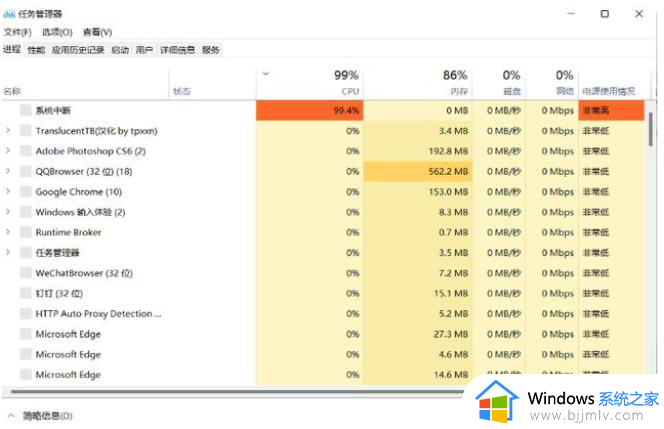The height and width of the screenshot is (429, 664).
Task: Expand the Google Chrome (10) group
Action: (x=8, y=191)
